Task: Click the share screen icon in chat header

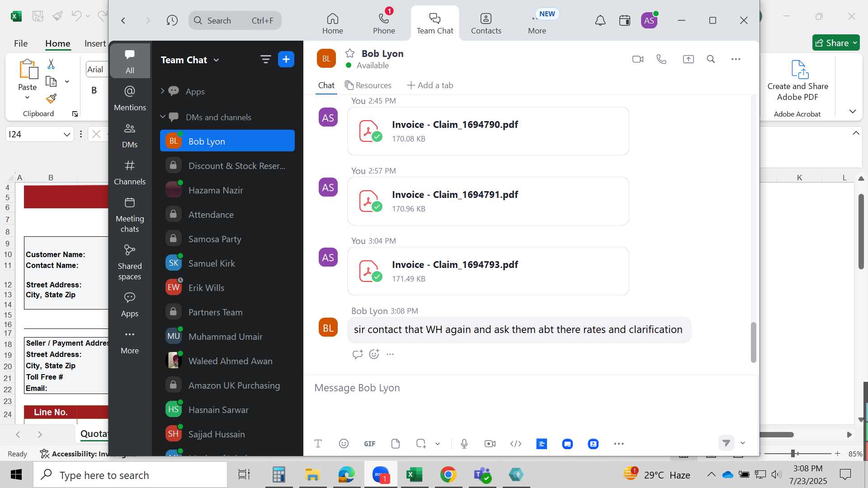Action: coord(688,59)
